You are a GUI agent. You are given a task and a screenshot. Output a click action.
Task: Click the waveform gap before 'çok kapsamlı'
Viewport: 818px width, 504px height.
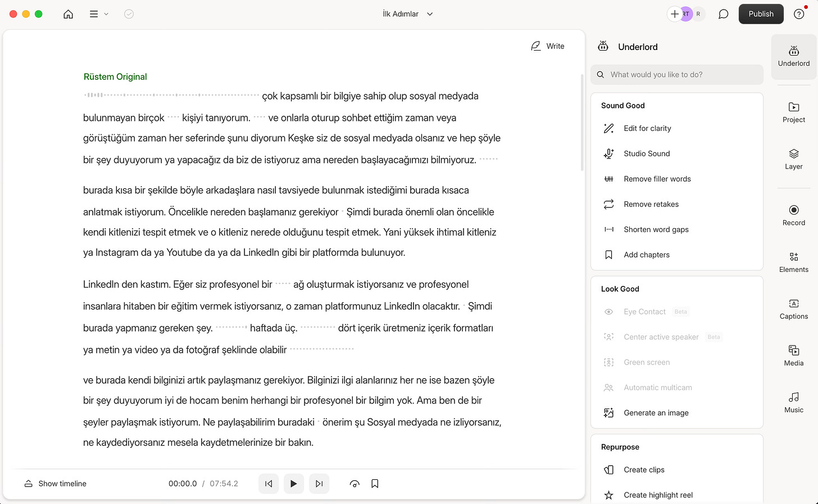coord(171,96)
